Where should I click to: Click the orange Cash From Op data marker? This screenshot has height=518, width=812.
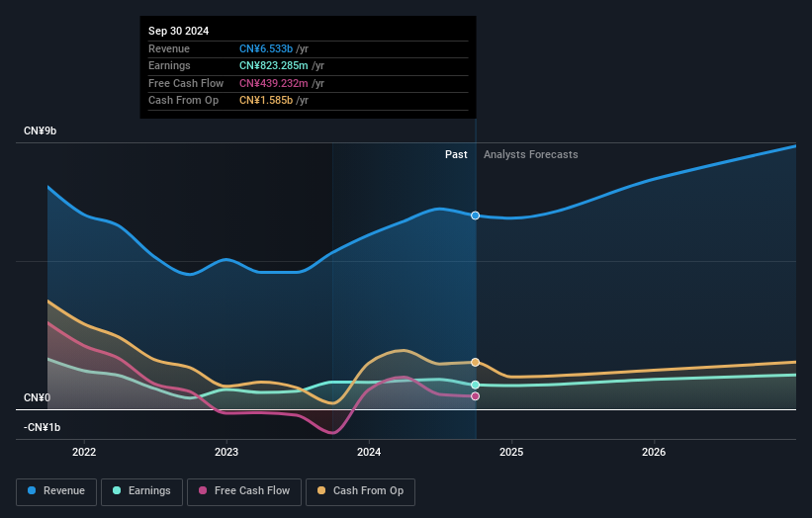point(475,362)
